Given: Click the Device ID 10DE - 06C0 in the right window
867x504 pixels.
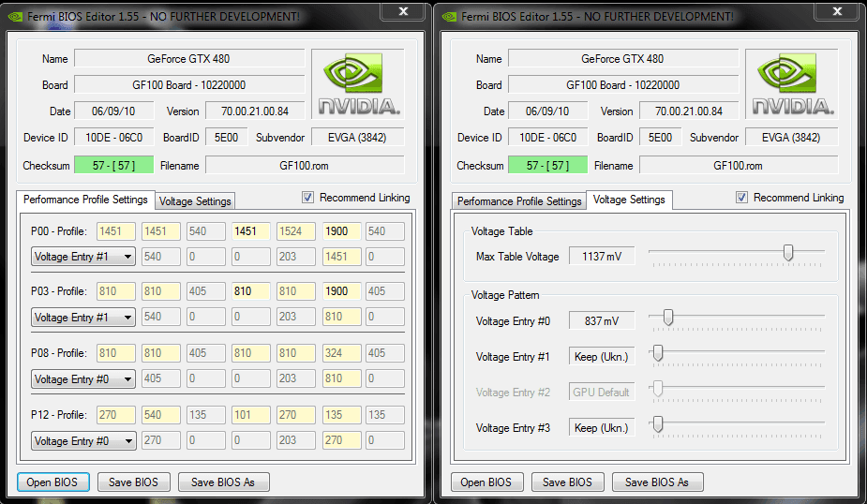Looking at the screenshot, I should tap(547, 138).
